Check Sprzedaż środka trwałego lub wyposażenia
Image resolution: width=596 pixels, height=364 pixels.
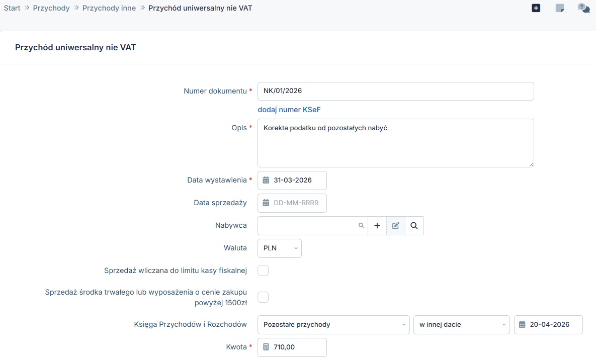click(263, 297)
